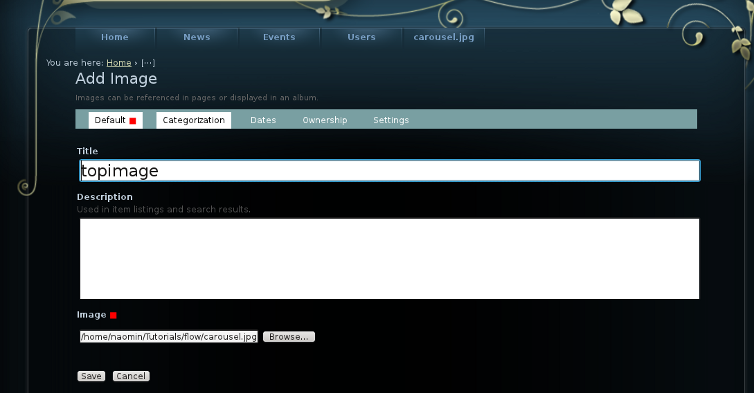Viewport: 754px width, 393px height.
Task: Open the Users navigation tab
Action: pos(361,38)
